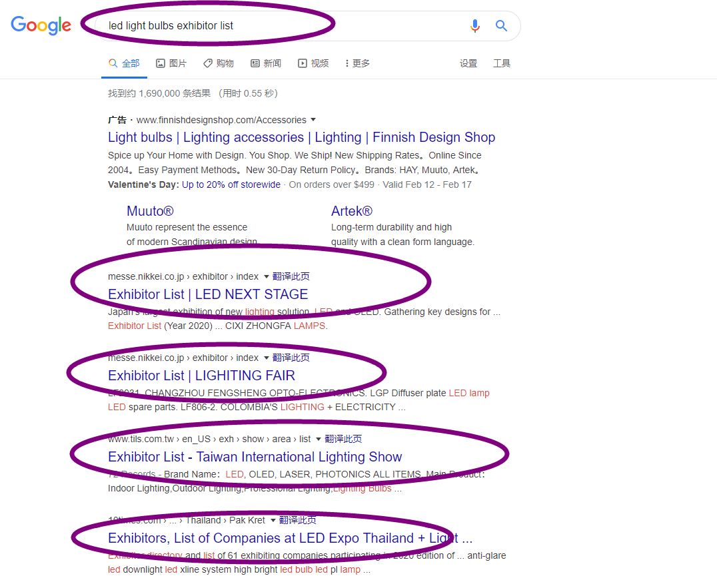Switch to the 购物 (Shopping) tab
Image resolution: width=717 pixels, height=588 pixels.
[x=219, y=63]
